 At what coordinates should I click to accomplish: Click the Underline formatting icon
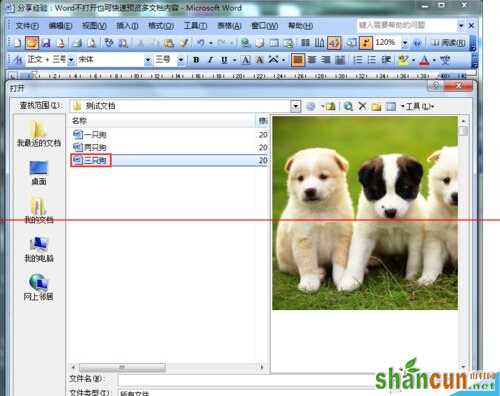click(224, 60)
